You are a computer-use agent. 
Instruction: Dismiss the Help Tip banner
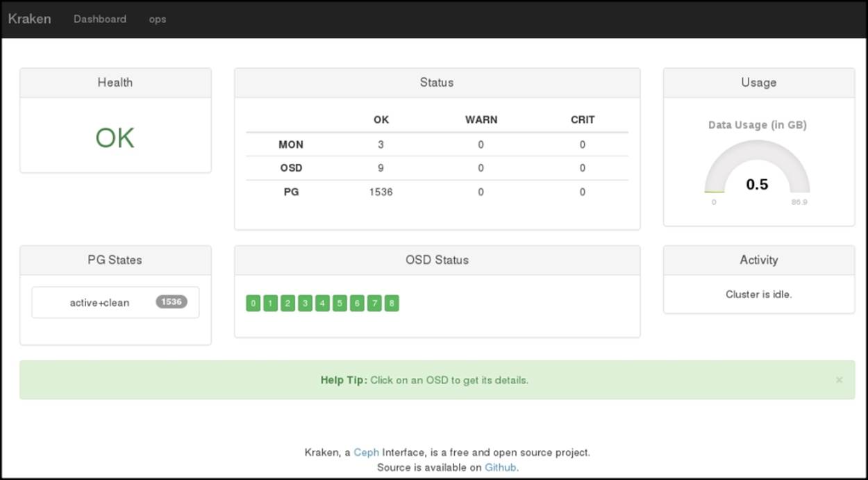click(x=839, y=380)
